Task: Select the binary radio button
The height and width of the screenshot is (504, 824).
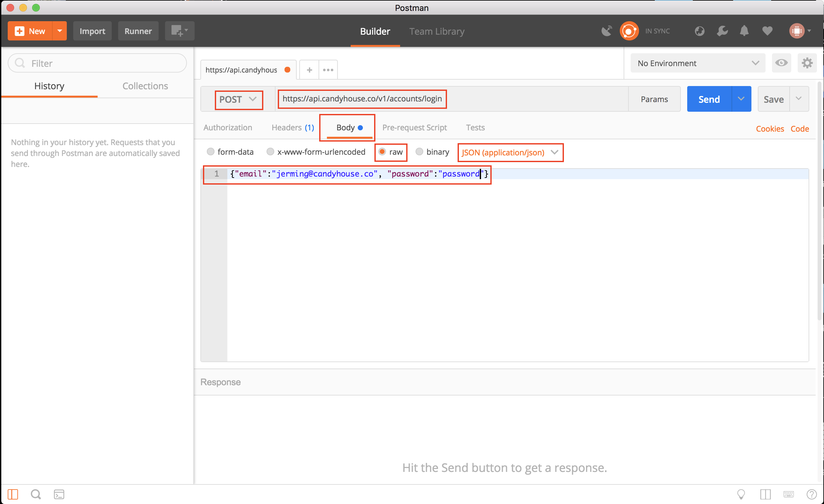Action: [x=419, y=152]
